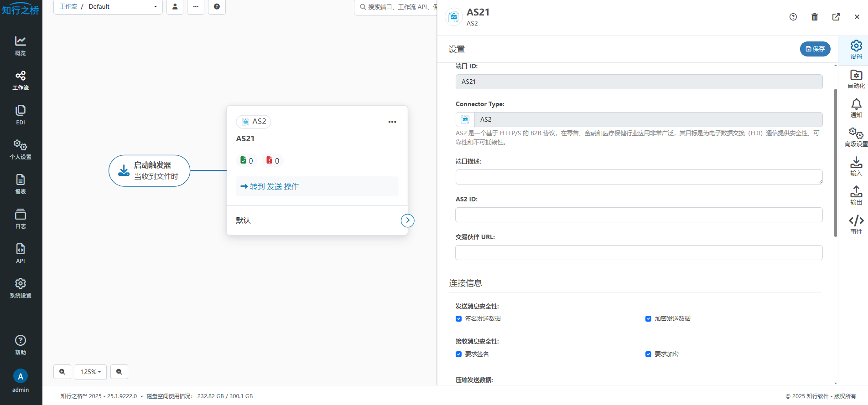Click the 转到 发送 操作 link

point(270,186)
